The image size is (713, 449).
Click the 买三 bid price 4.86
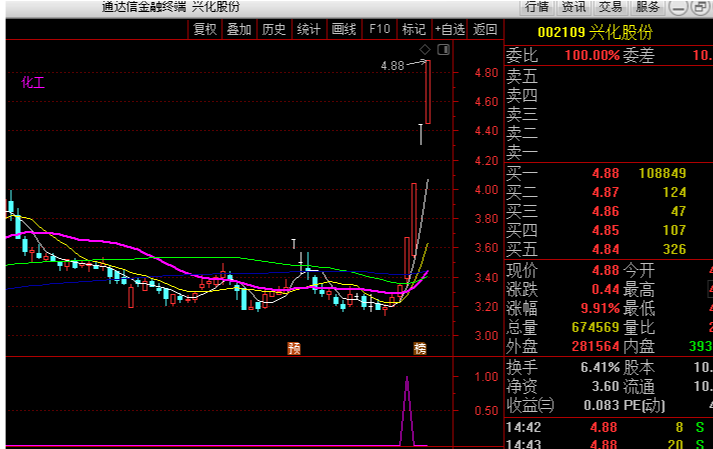(605, 212)
